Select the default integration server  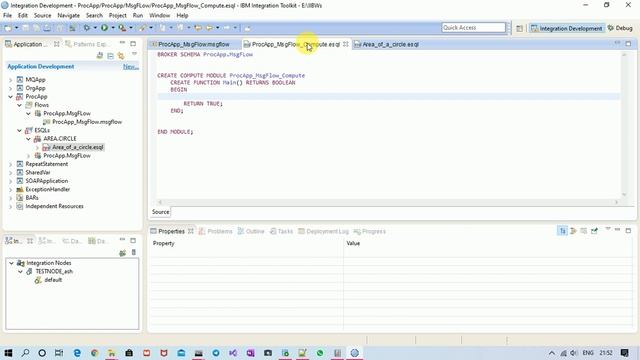coord(53,280)
